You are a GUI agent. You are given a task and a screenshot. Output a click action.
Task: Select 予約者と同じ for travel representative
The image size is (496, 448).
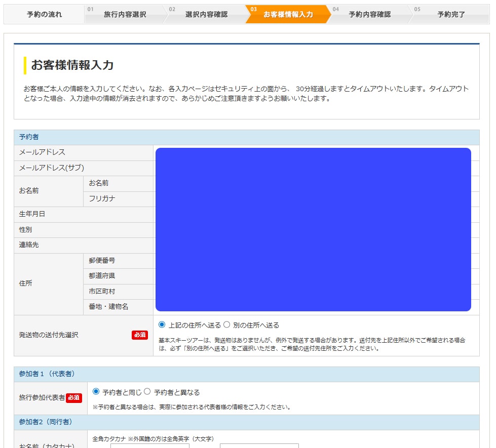click(96, 392)
